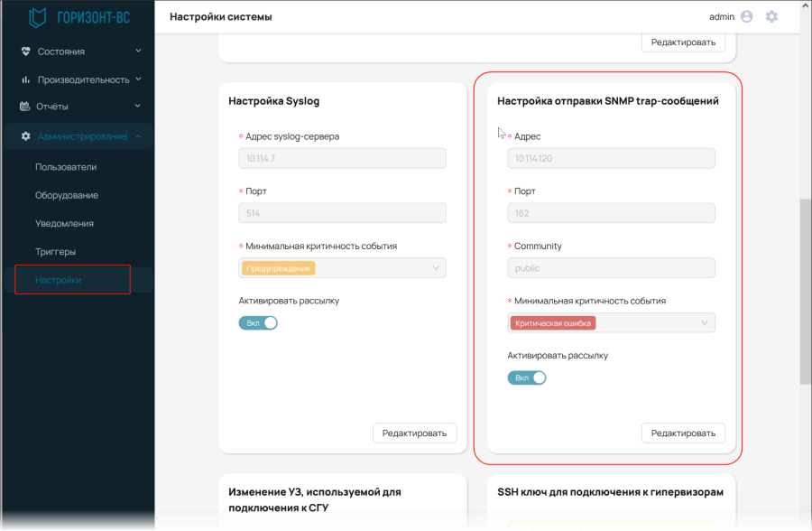Toggle SNMP trap Активировать рассылку switch

[527, 377]
